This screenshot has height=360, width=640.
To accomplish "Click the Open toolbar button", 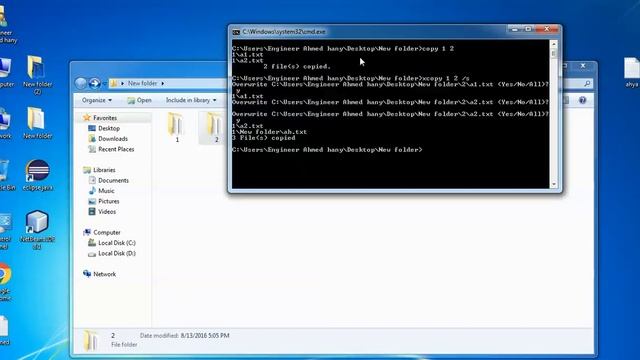I will (x=139, y=100).
